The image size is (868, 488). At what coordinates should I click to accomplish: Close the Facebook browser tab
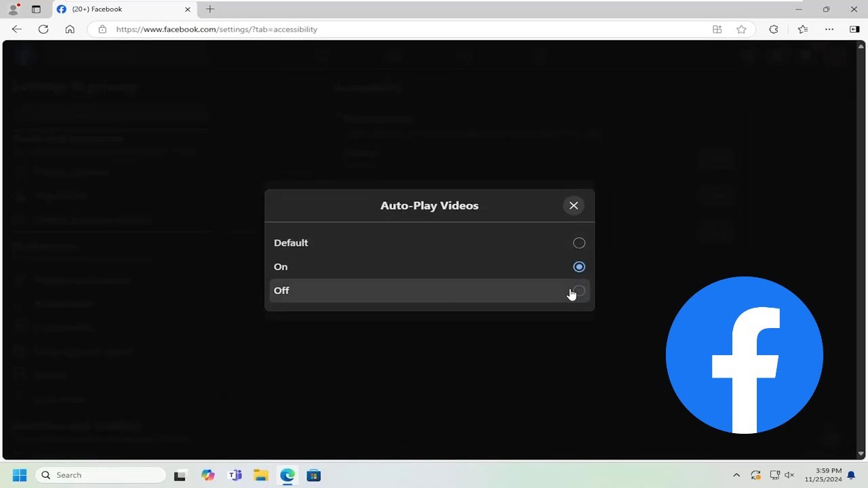point(188,9)
